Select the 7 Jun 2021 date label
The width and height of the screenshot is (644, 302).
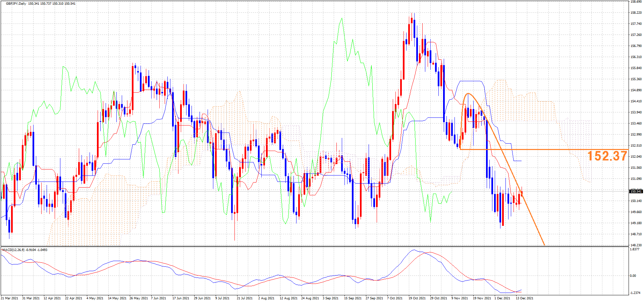tap(159, 298)
